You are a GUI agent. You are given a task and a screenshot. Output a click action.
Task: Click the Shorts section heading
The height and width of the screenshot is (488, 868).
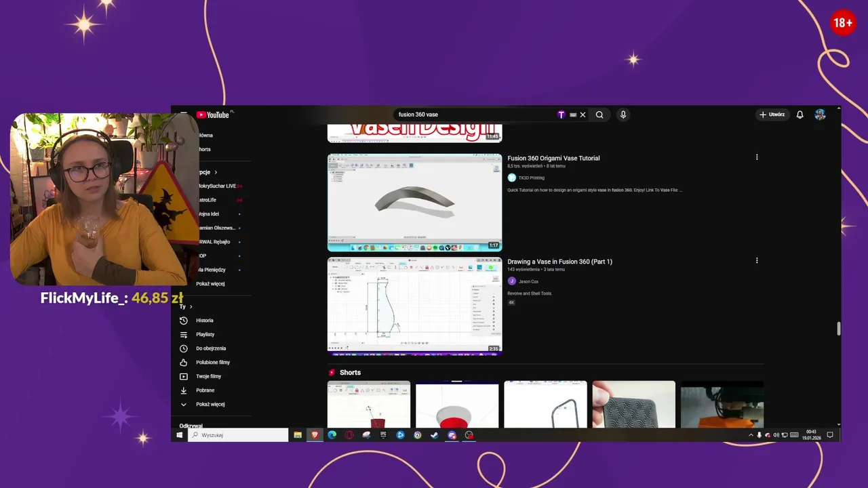[350, 373]
